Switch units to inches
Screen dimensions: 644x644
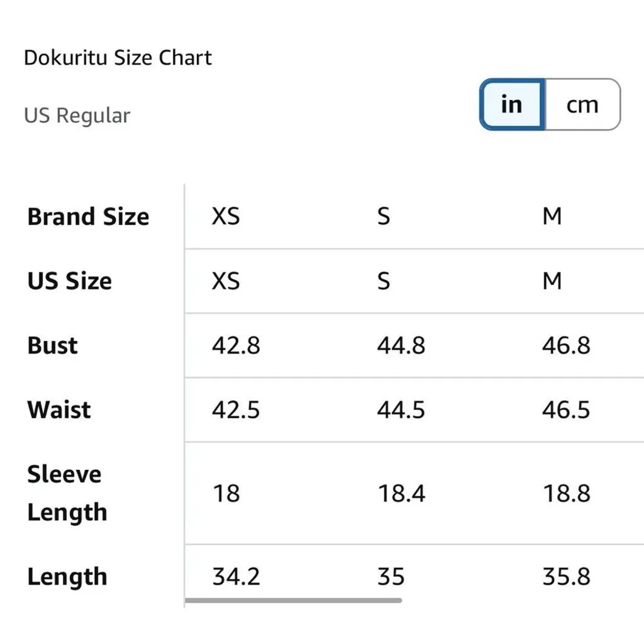pyautogui.click(x=512, y=104)
